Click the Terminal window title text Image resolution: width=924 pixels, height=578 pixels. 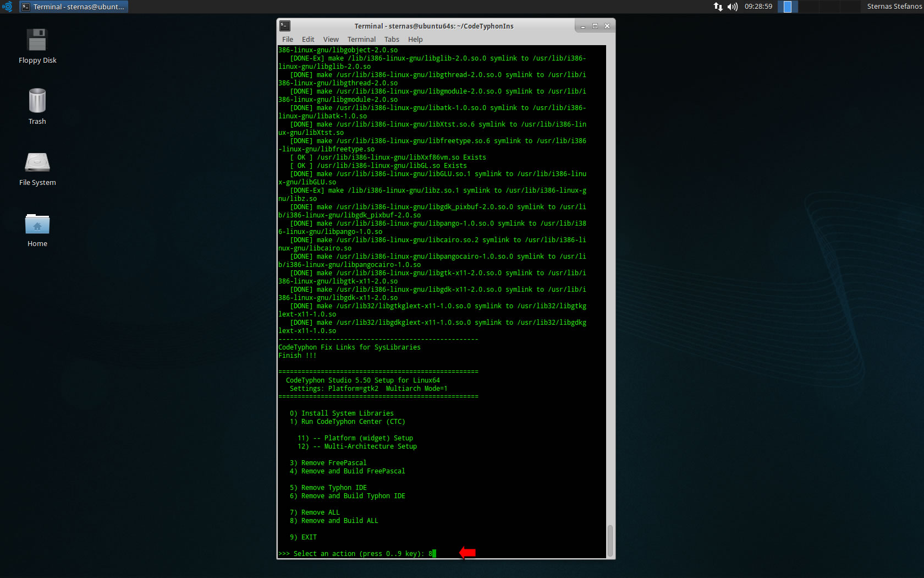(434, 26)
